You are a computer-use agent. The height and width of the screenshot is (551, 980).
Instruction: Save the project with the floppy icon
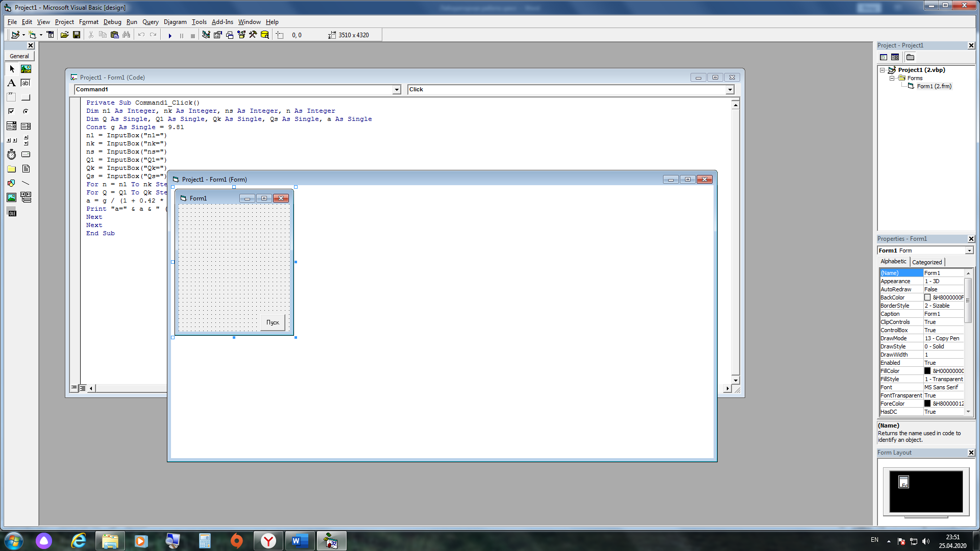pyautogui.click(x=77, y=35)
